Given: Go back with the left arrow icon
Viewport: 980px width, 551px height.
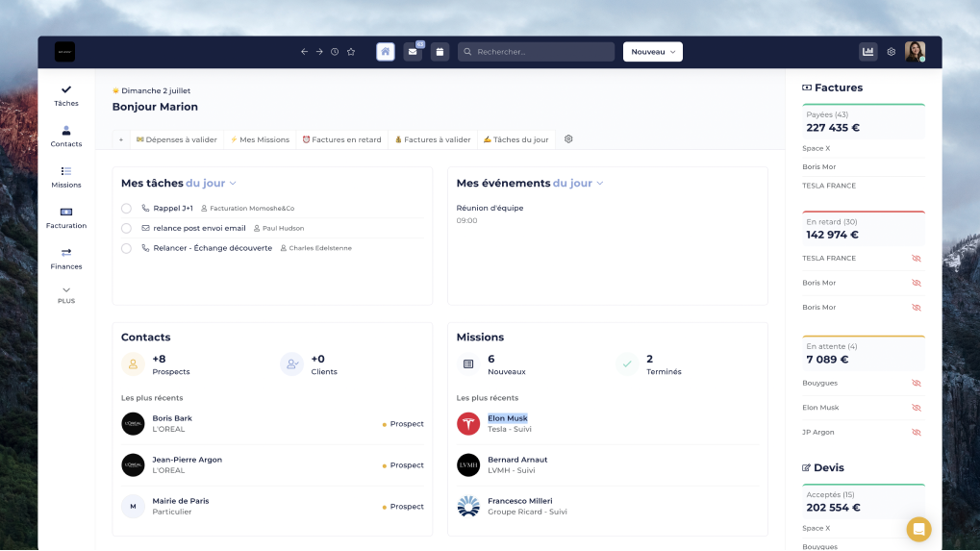Looking at the screenshot, I should [304, 52].
